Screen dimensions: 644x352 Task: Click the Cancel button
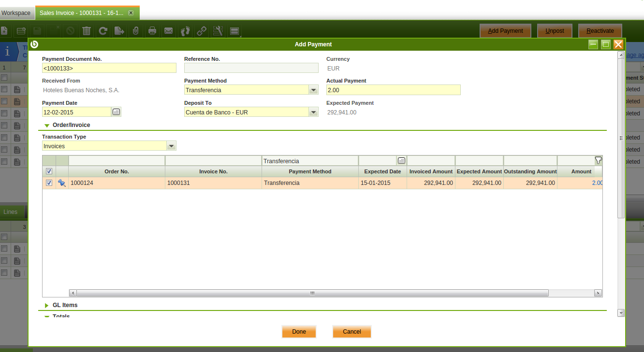[351, 332]
